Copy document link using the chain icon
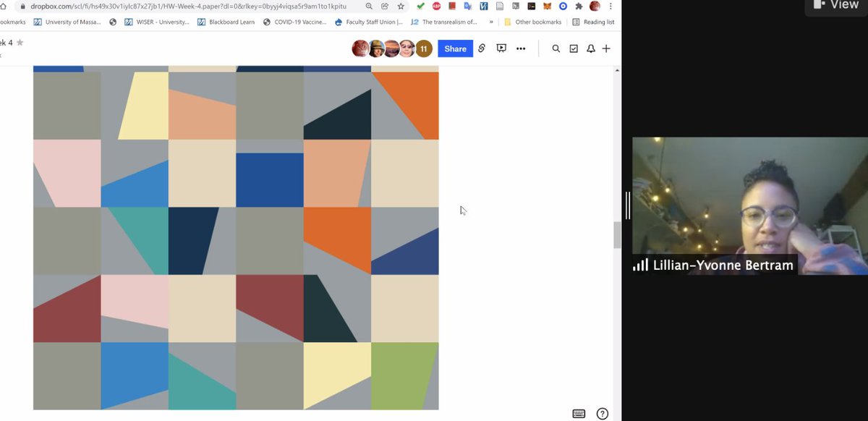The width and height of the screenshot is (868, 421). click(482, 48)
